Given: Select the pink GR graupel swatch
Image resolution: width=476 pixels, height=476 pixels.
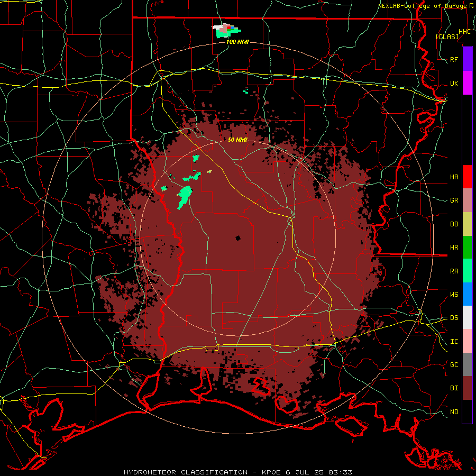Looking at the screenshot, I should tap(467, 200).
